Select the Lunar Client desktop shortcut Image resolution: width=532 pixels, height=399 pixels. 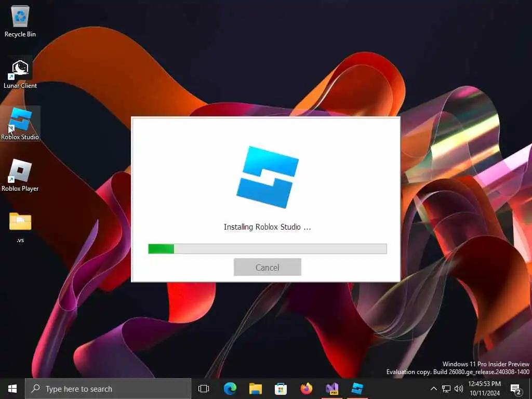(20, 74)
